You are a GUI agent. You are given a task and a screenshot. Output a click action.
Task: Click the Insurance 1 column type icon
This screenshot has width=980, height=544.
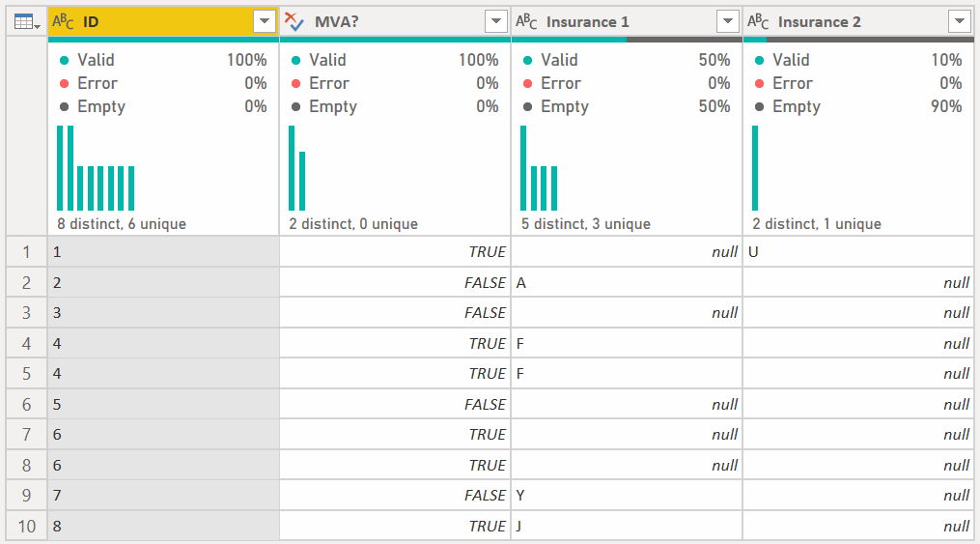click(x=526, y=22)
